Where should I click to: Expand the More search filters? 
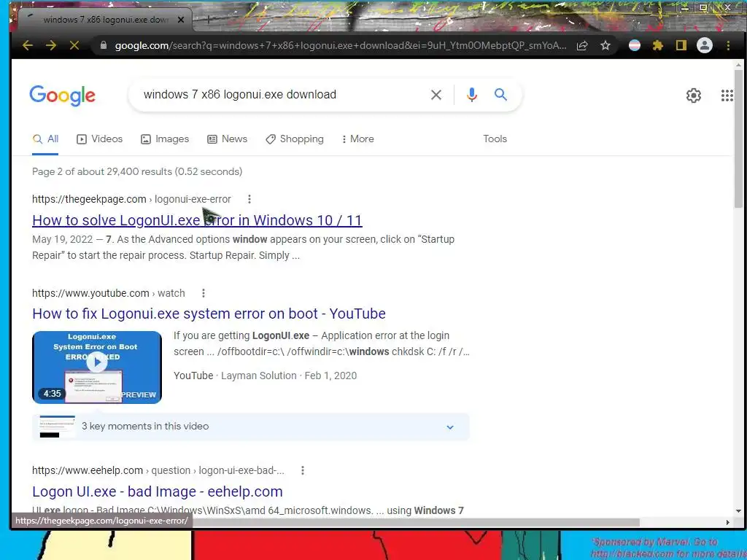(357, 139)
